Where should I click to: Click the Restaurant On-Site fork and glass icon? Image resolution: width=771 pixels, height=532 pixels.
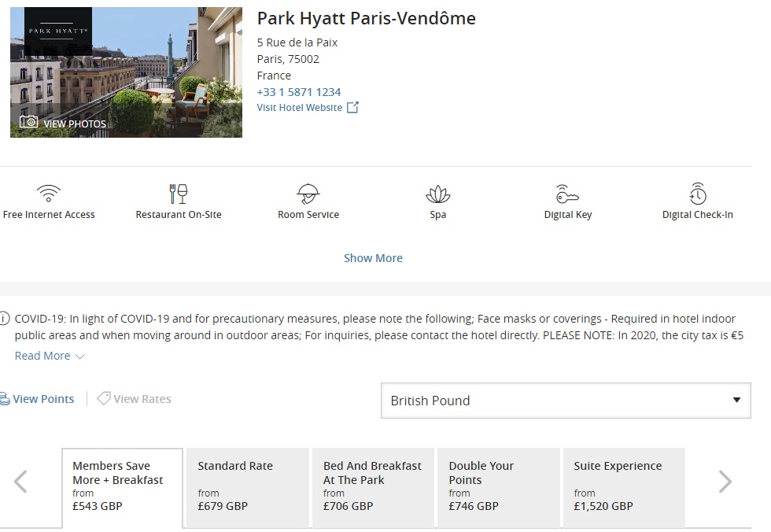pos(179,194)
